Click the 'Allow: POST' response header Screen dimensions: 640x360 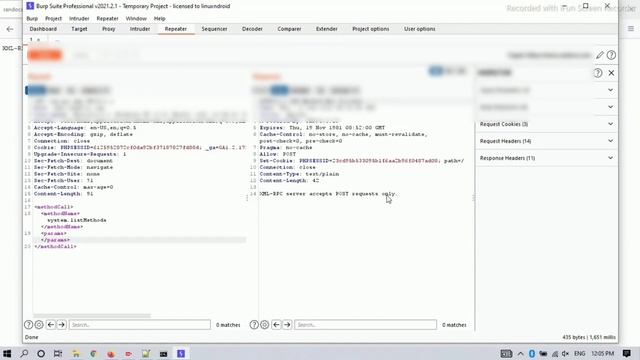(278, 154)
